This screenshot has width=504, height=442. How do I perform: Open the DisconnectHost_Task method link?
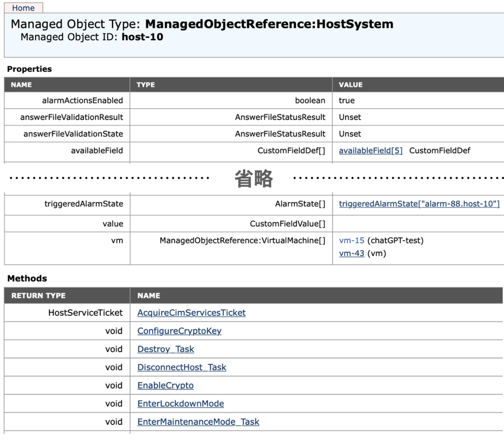pos(182,367)
